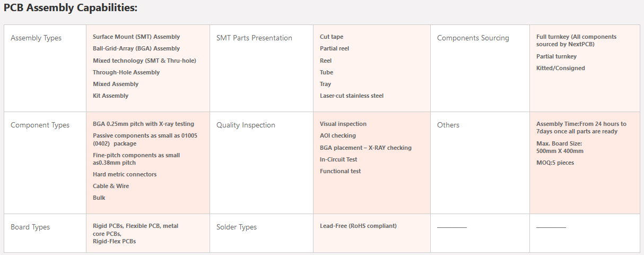
Task: Click the MOQ:5 pieces text
Action: (x=555, y=163)
